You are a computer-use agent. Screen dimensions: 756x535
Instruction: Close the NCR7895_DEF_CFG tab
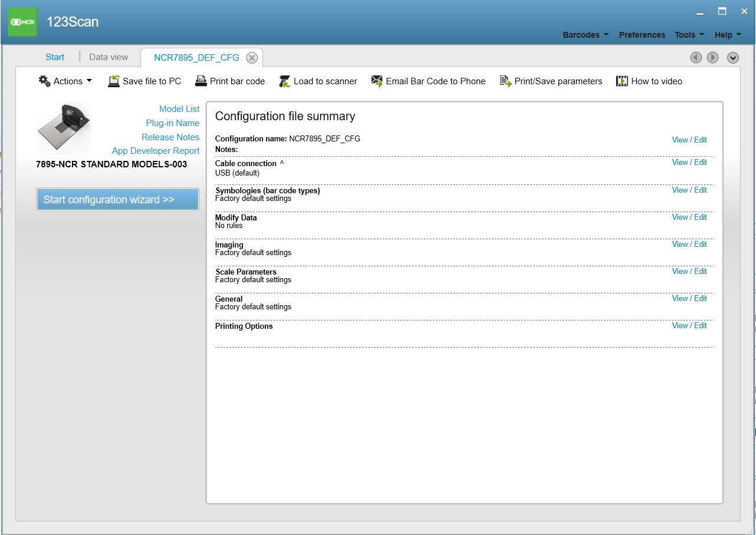tap(252, 58)
